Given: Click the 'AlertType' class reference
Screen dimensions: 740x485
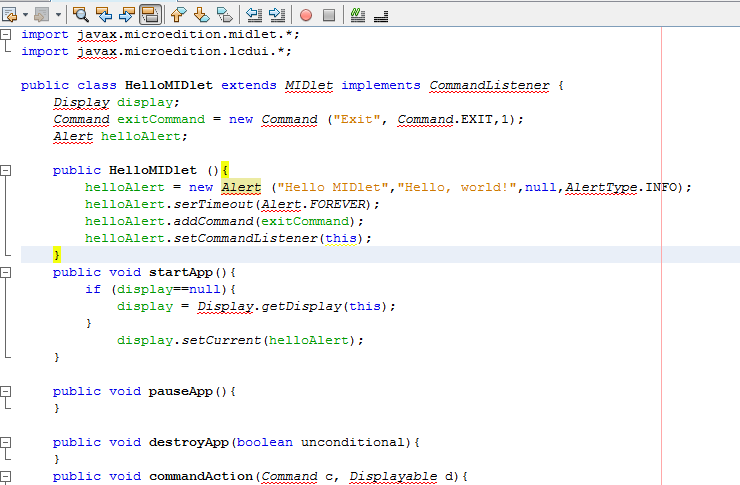Looking at the screenshot, I should click(601, 187).
